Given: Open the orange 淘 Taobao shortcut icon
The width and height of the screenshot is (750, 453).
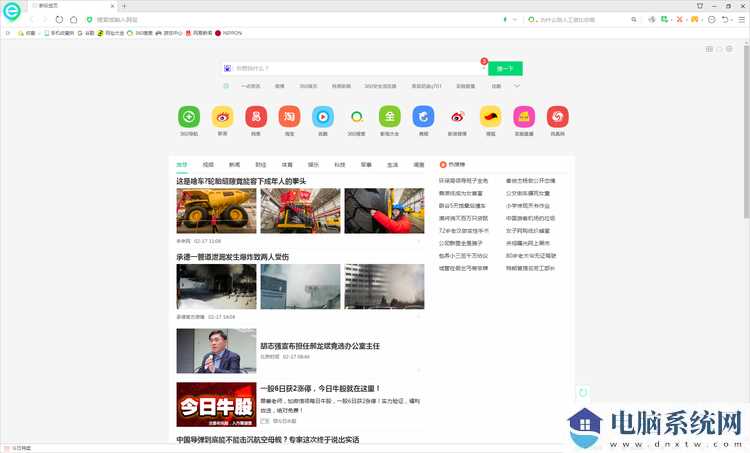Looking at the screenshot, I should tap(289, 117).
